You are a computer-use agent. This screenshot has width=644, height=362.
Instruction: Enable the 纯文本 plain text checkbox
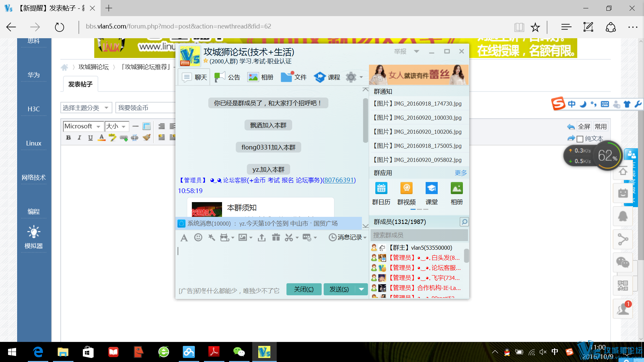click(x=580, y=139)
